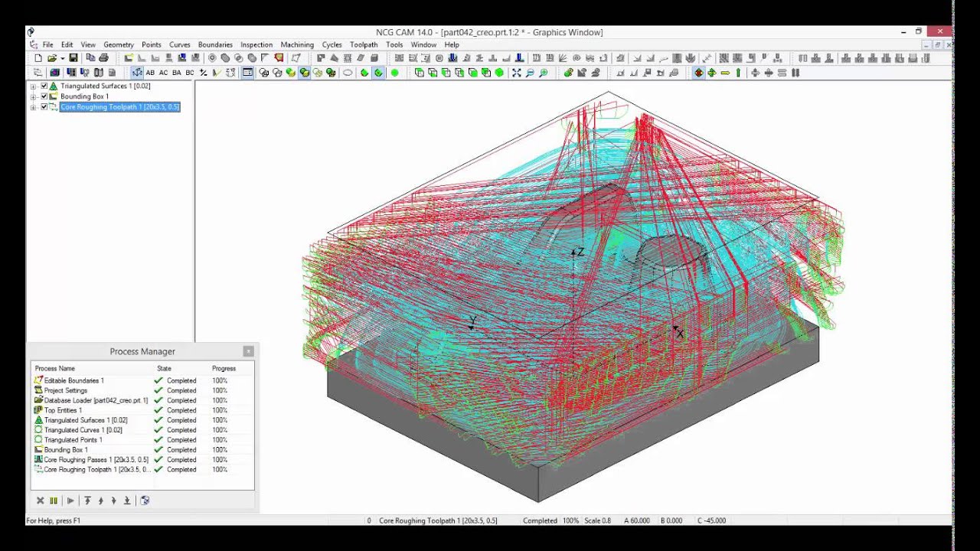Toggle the Core Roughing Toolpath 1 checkbox
This screenshot has width=980, height=551.
(44, 107)
